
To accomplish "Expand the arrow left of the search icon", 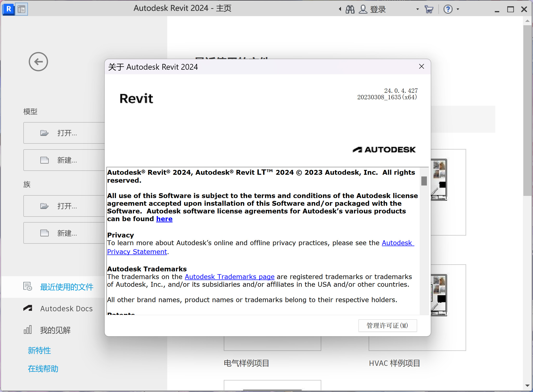I will pos(340,9).
